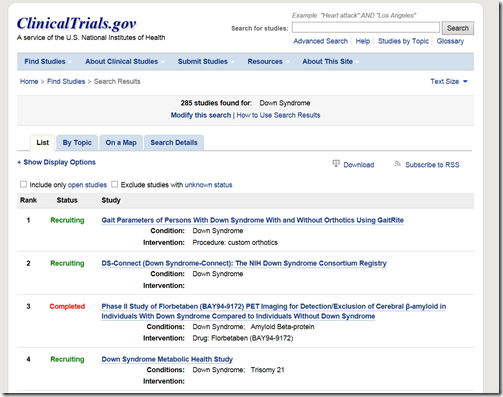
Task: Open How to Use Search Results
Action: [x=278, y=115]
